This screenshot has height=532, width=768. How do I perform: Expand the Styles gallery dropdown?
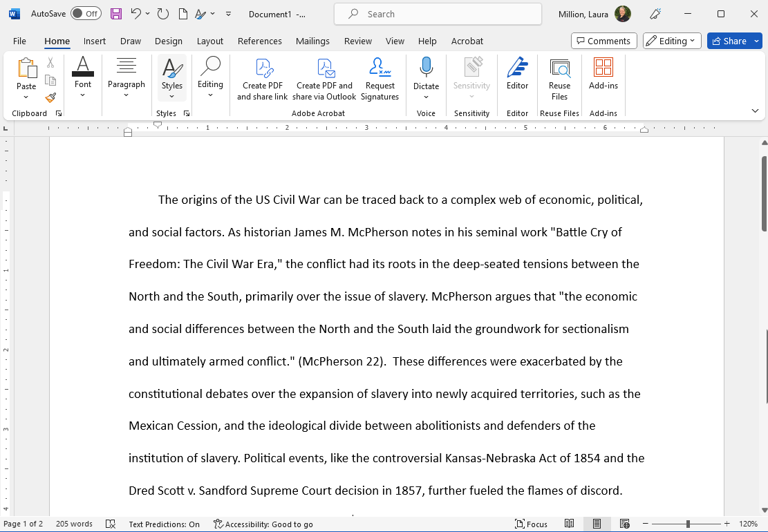point(172,80)
